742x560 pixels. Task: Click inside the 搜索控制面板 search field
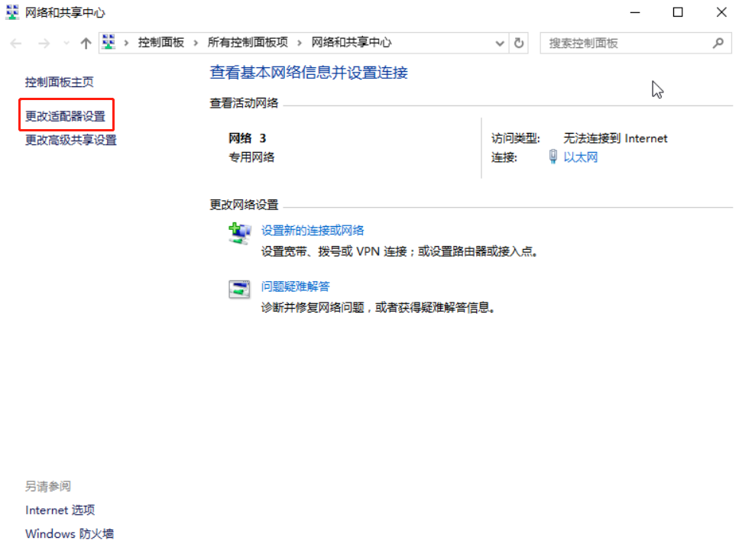[611, 43]
